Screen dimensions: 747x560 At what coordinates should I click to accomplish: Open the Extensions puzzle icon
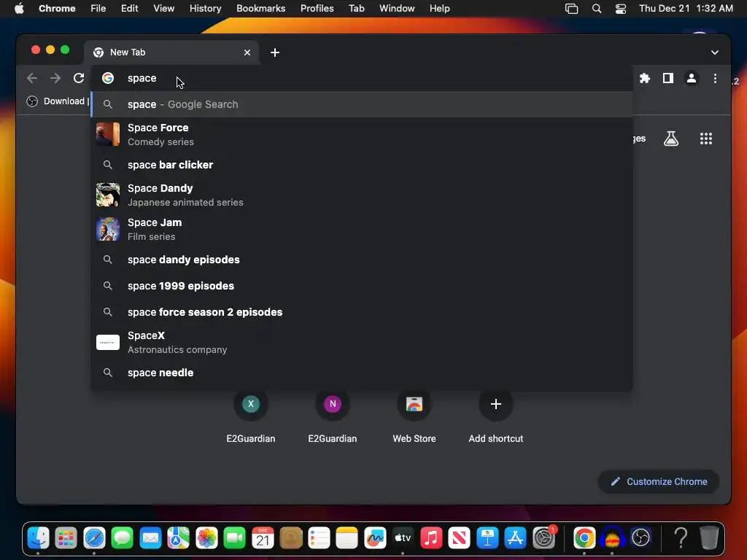pos(645,78)
